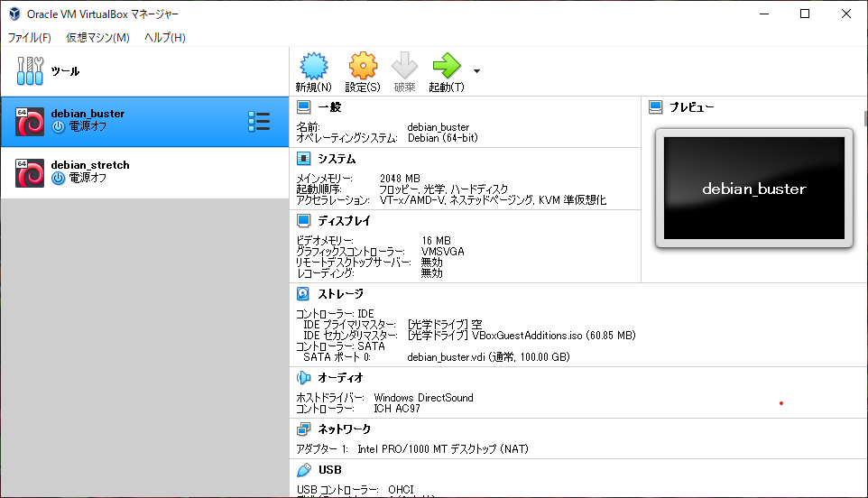Open the ネットワーク section header link
868x498 pixels.
pyautogui.click(x=345, y=429)
